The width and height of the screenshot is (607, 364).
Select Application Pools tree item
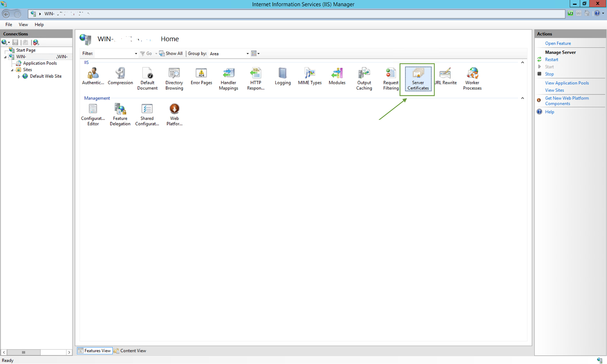point(40,63)
